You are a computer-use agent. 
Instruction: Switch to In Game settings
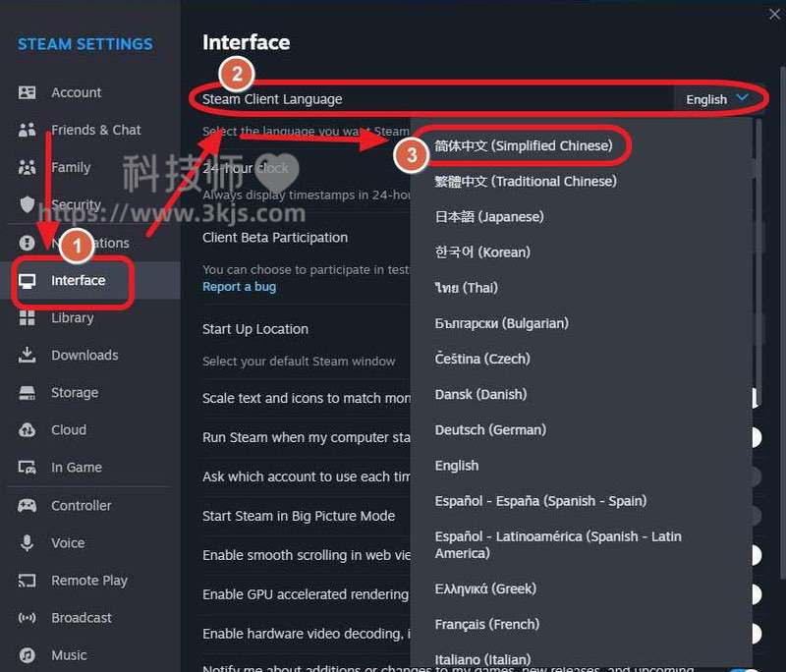click(90, 468)
